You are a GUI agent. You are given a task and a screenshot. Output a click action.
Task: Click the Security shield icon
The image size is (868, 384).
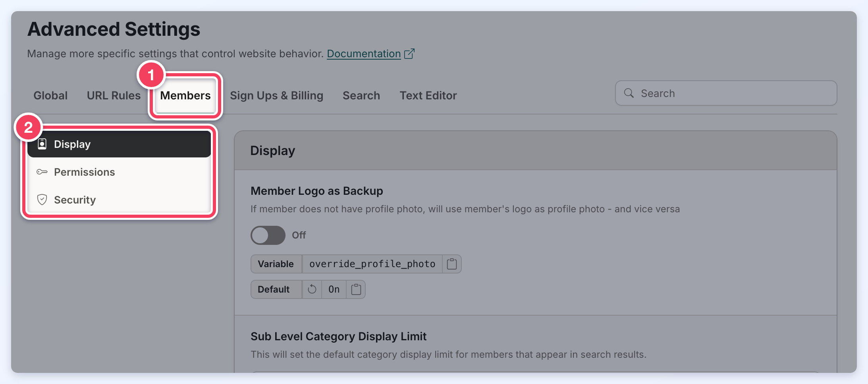pos(42,200)
